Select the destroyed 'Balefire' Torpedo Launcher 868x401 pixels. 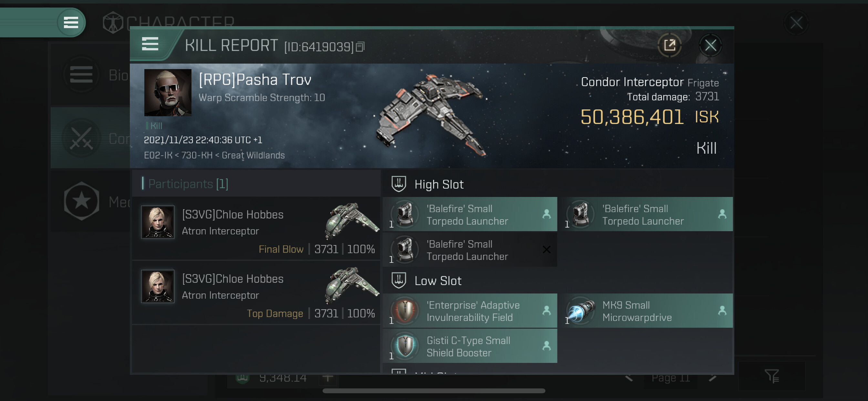tap(470, 250)
